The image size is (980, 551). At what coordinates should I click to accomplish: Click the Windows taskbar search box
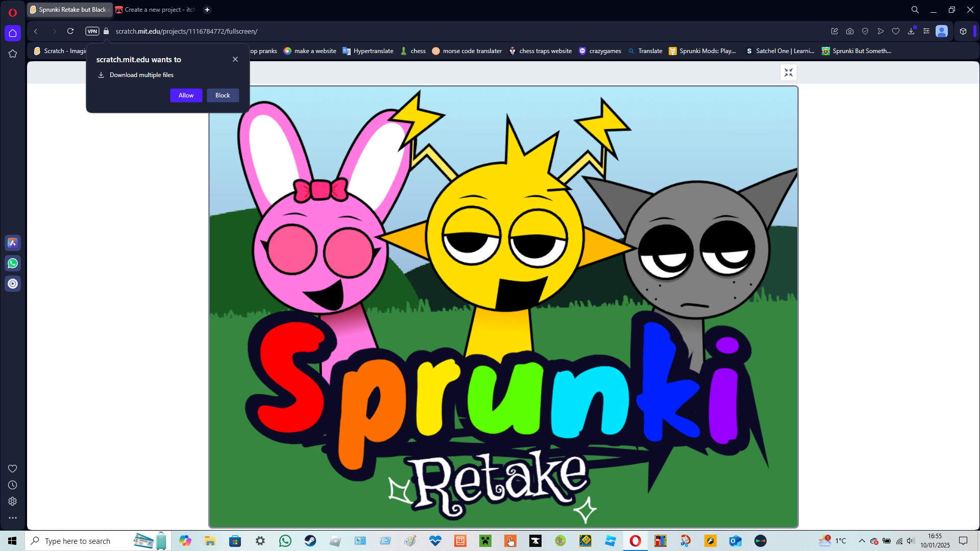coord(97,541)
